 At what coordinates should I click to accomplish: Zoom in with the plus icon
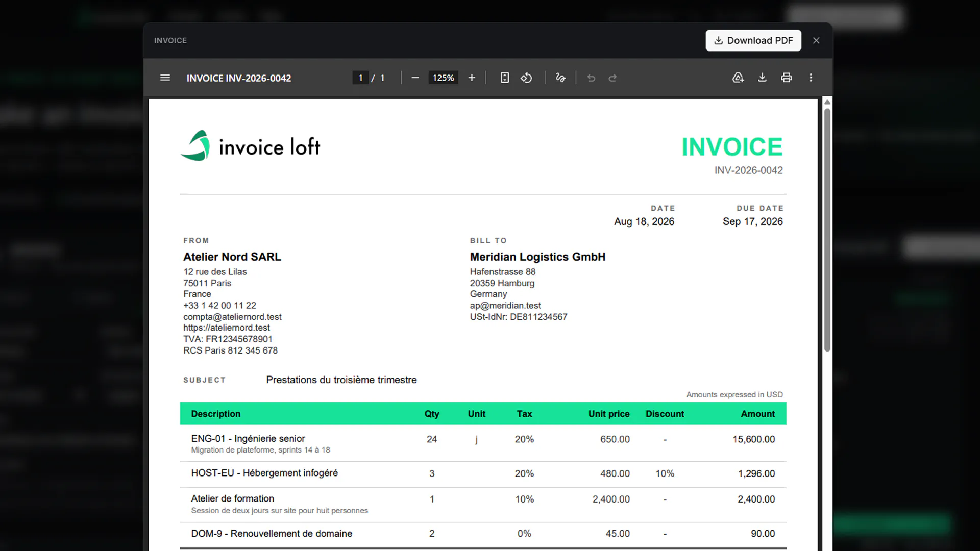(472, 78)
